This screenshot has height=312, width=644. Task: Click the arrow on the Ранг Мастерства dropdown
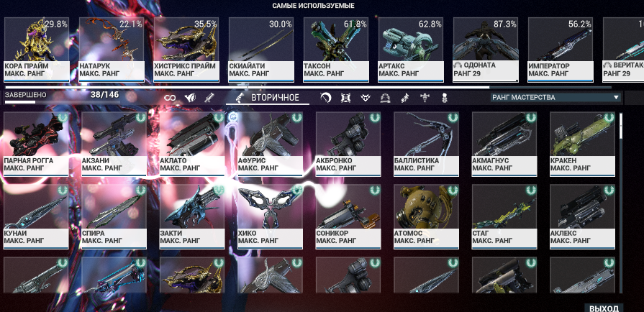point(616,98)
